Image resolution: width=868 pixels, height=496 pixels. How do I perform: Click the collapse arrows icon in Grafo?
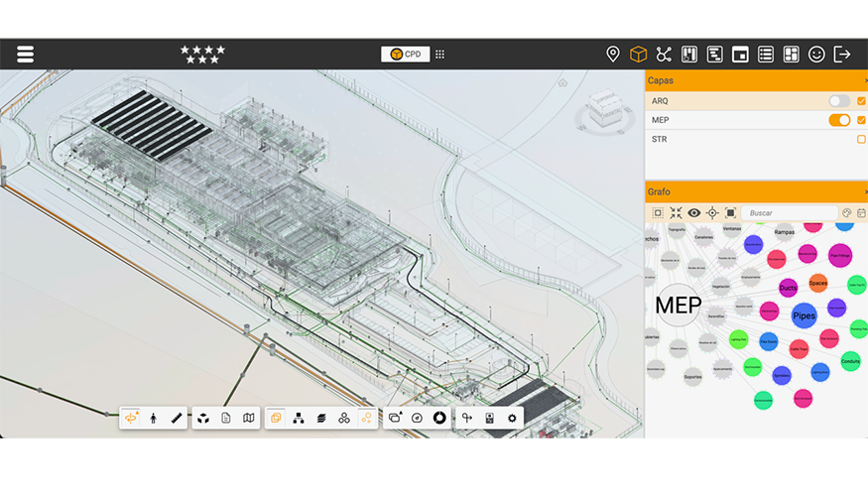click(x=676, y=212)
